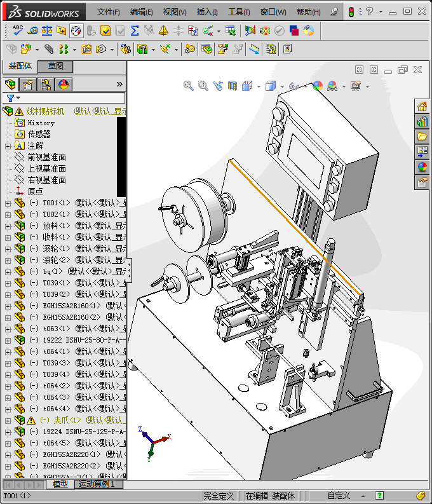Open dropdown next to Move Component
Image resolution: width=432 pixels, height=504 pixels.
coord(112,50)
